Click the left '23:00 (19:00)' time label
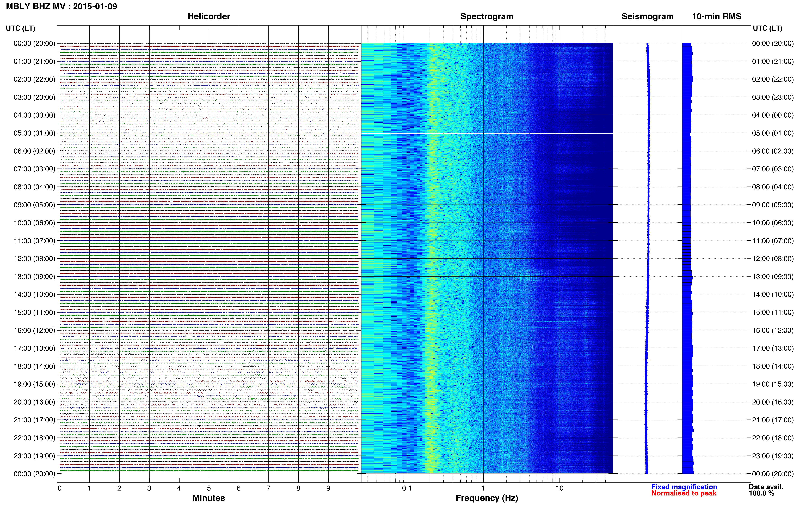The width and height of the screenshot is (812, 508). point(34,456)
